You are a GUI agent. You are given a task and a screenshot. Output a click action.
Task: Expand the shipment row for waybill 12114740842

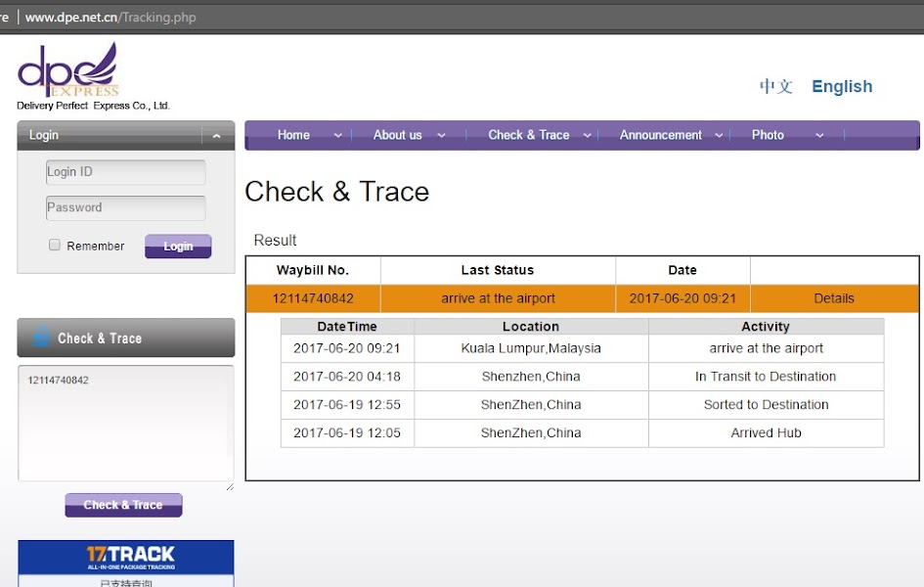click(x=315, y=298)
